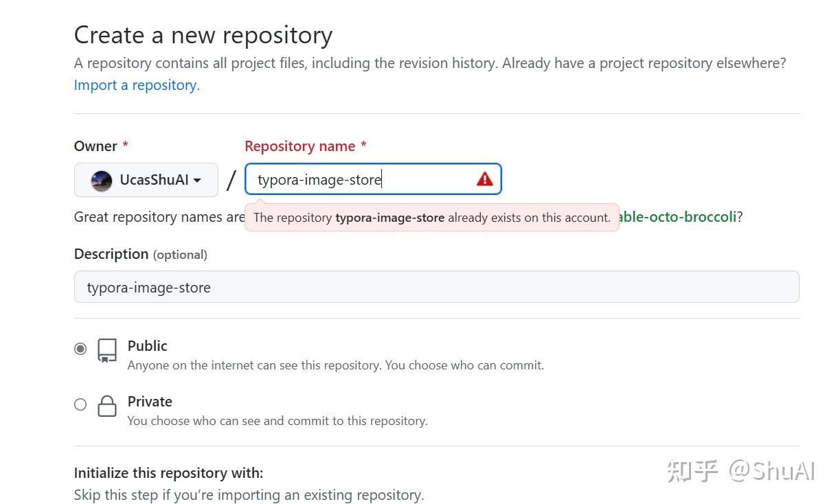Viewport: 836px width, 504px height.
Task: Click the UcasShuAI avatar thumbnail
Action: [101, 180]
